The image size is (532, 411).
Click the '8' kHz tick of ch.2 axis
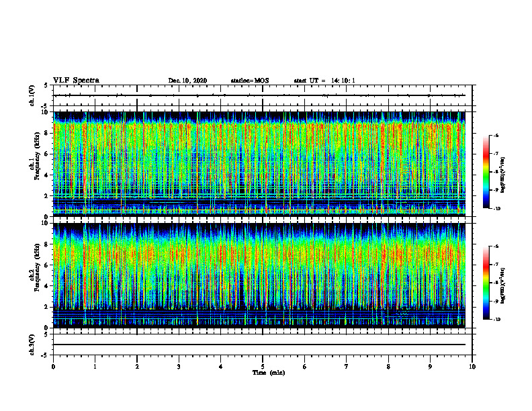46,244
